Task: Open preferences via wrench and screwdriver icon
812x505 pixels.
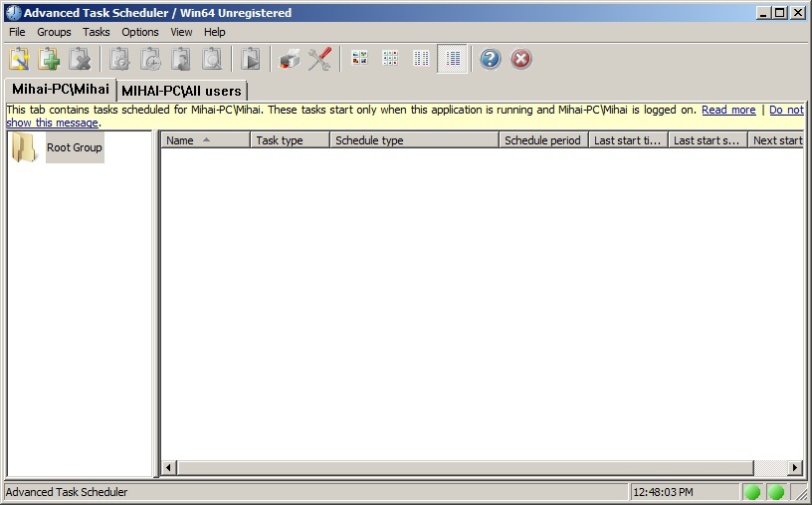Action: (319, 59)
